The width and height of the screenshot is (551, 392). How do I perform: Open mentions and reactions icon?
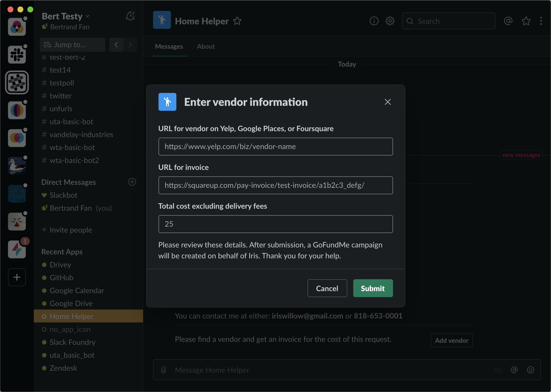[x=508, y=21]
